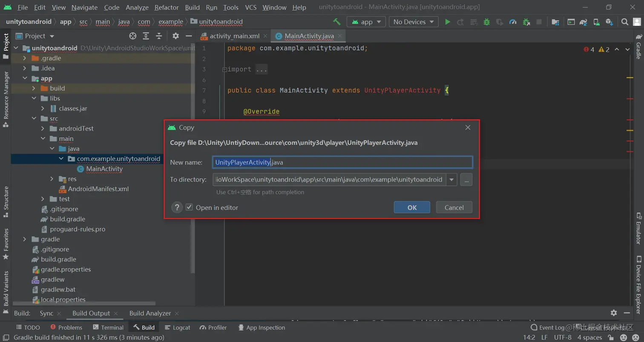Expand the .gradle folder
The height and width of the screenshot is (342, 644).
point(25,58)
